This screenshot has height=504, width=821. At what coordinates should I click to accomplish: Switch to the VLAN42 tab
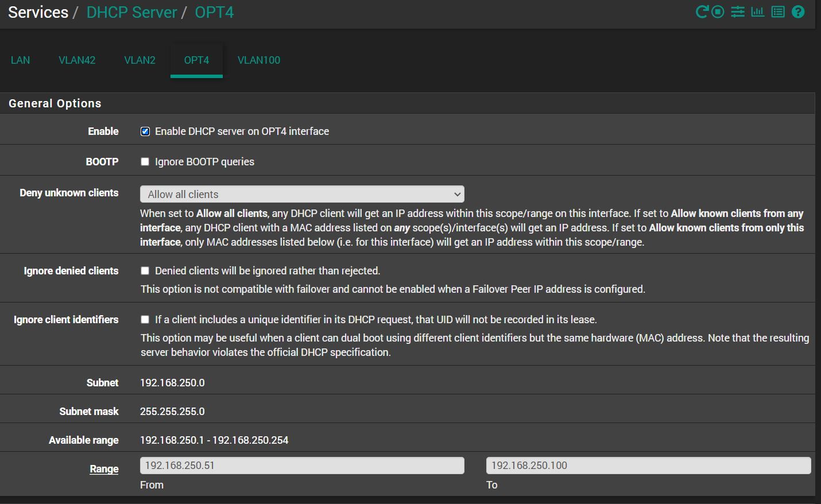[77, 60]
